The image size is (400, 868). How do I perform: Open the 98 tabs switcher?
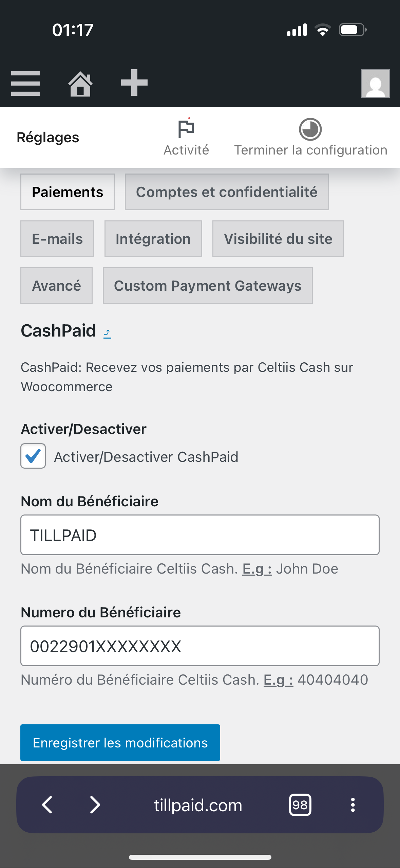point(300,804)
